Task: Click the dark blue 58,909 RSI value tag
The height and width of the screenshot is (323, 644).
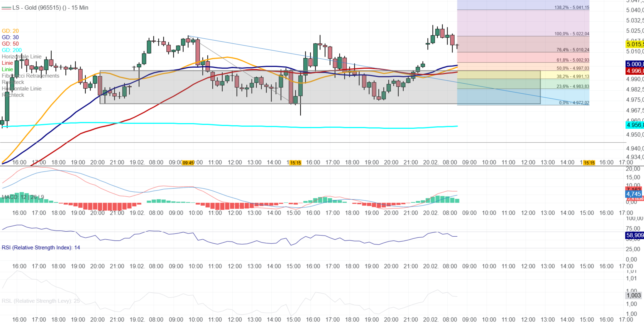Action: (x=634, y=235)
